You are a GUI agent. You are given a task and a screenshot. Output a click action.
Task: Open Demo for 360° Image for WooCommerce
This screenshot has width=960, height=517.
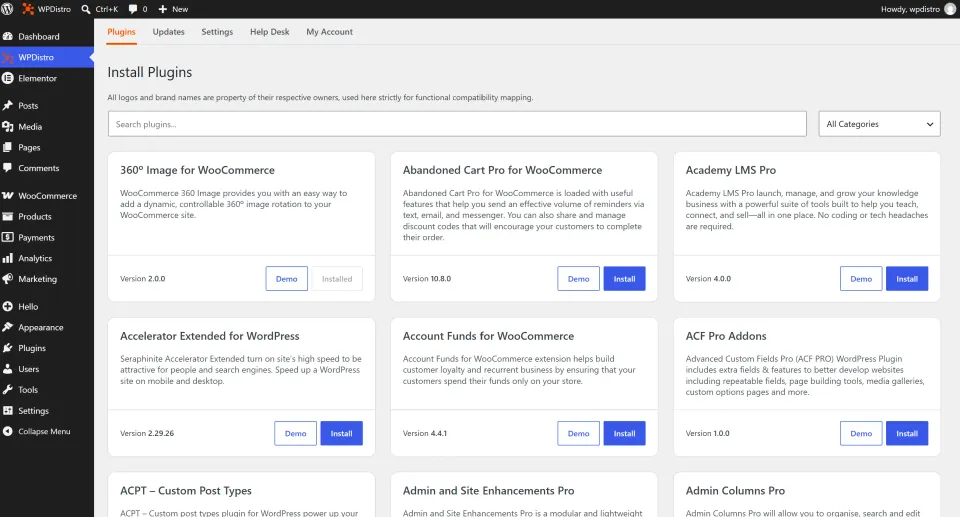287,279
